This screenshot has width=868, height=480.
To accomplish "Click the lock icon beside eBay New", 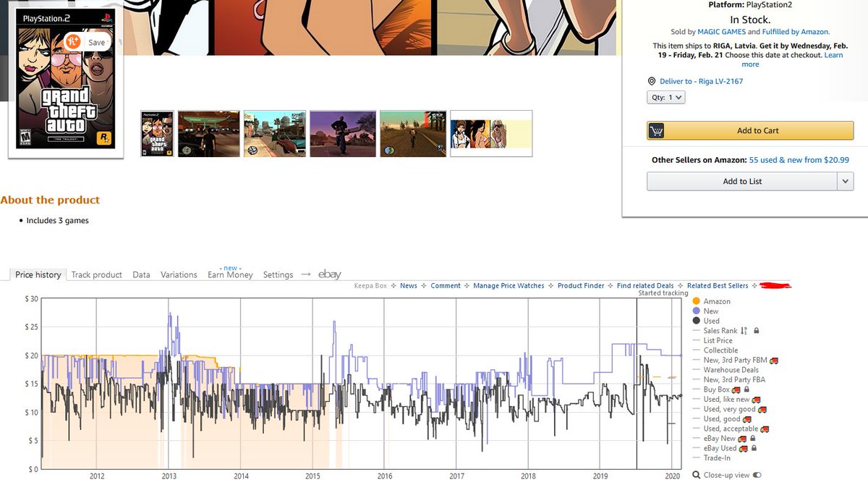I will [752, 438].
